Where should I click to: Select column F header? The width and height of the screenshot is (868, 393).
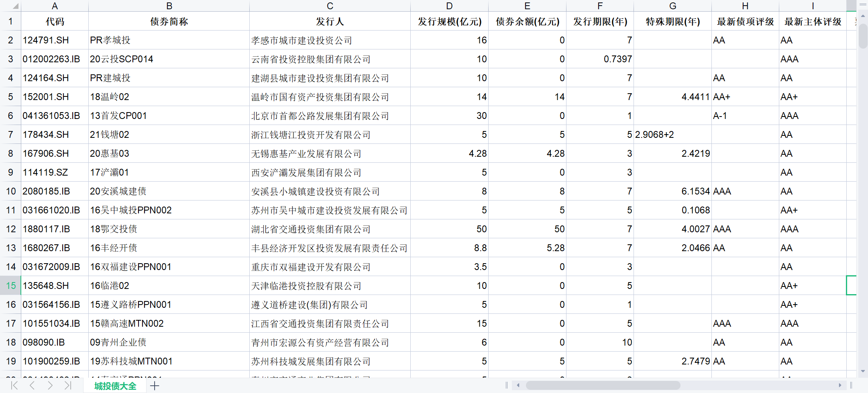(600, 6)
